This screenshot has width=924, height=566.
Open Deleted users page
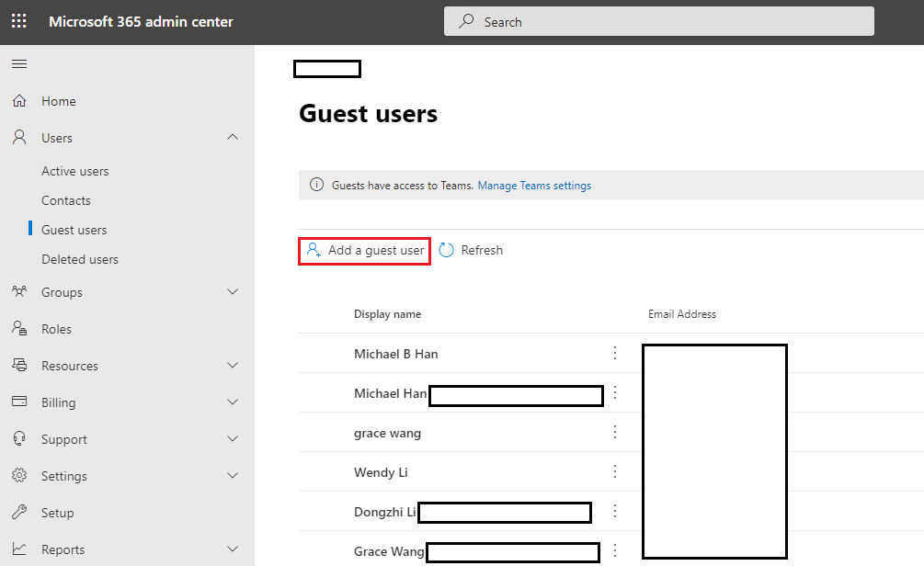(80, 259)
